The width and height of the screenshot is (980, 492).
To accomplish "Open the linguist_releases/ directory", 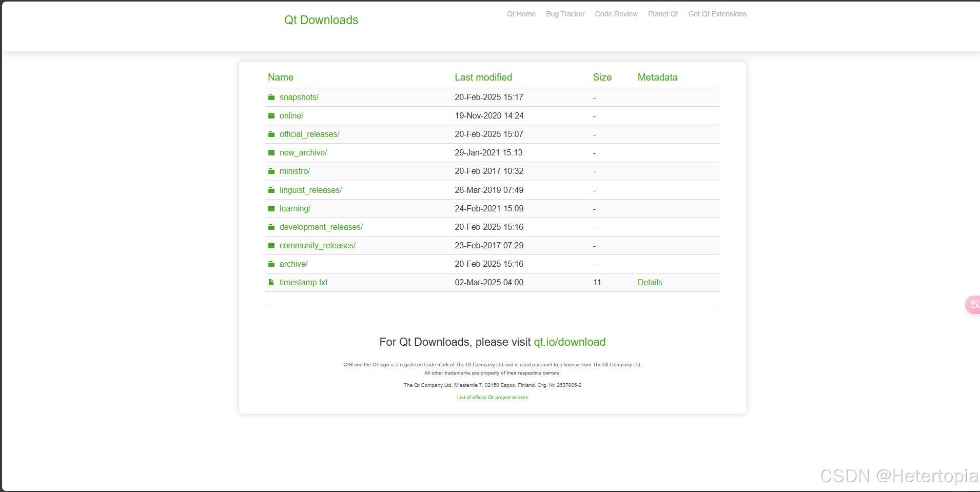I will tap(310, 190).
